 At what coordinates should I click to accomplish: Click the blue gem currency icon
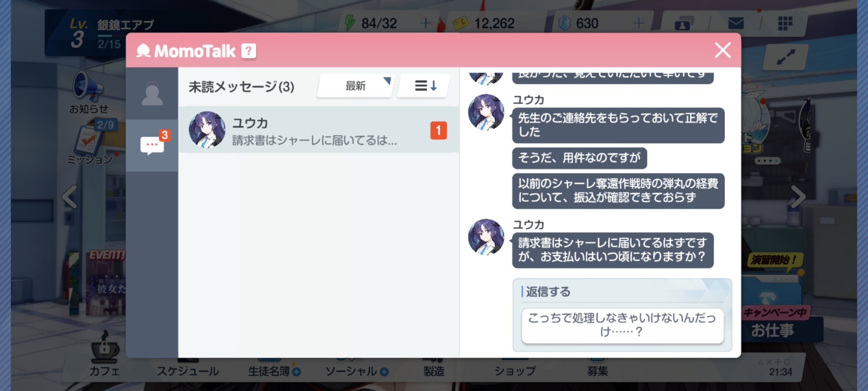coord(564,23)
